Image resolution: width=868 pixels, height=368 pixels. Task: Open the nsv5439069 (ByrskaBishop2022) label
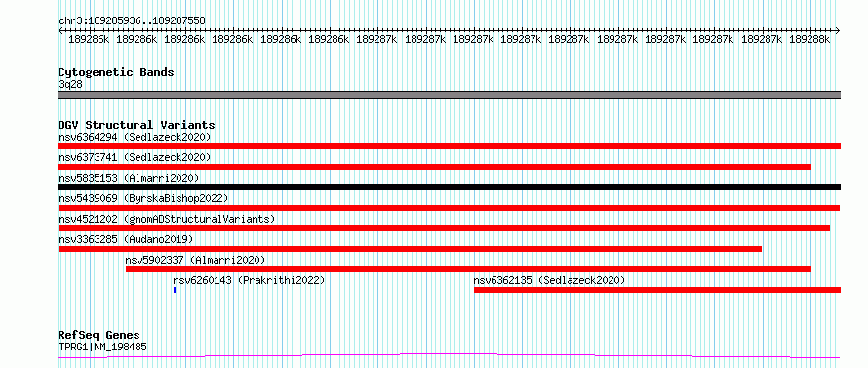click(143, 198)
